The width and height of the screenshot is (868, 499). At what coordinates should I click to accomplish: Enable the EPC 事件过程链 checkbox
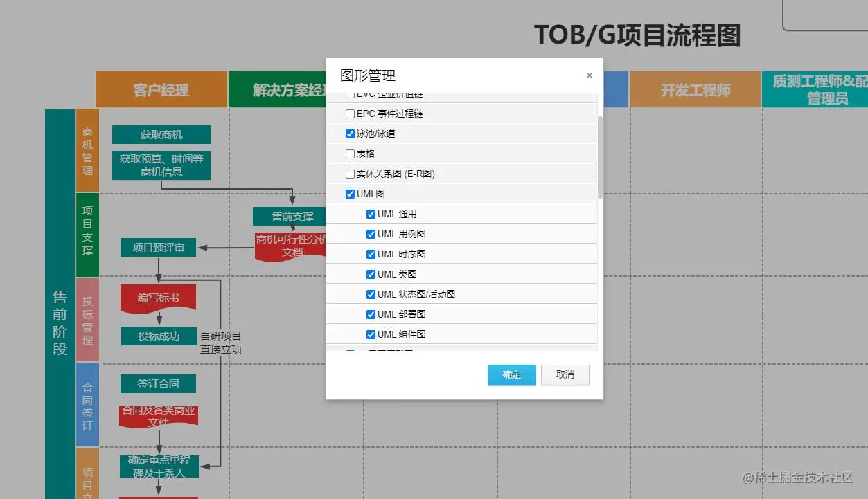coord(350,114)
